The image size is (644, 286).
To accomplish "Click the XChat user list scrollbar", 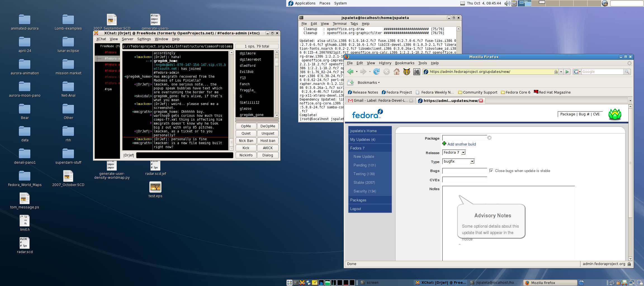I will point(277,84).
